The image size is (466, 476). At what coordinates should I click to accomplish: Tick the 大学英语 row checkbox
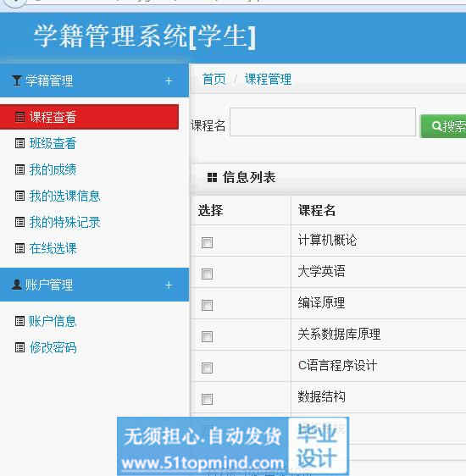[207, 274]
